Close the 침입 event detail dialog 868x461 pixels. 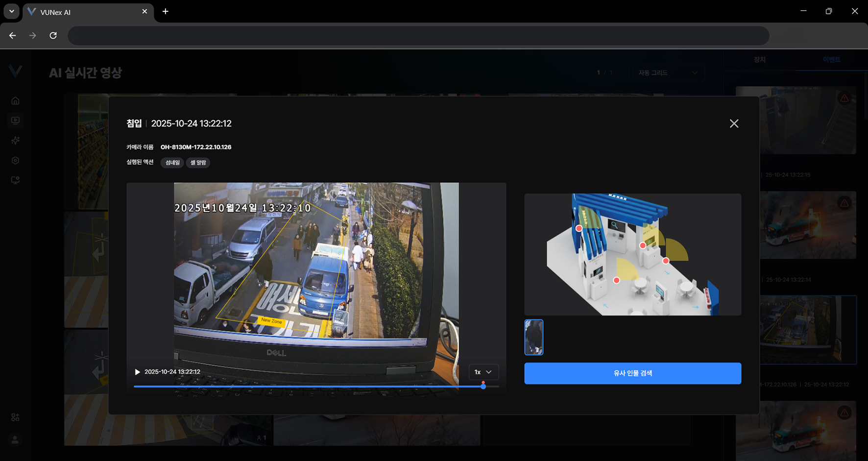pyautogui.click(x=733, y=123)
